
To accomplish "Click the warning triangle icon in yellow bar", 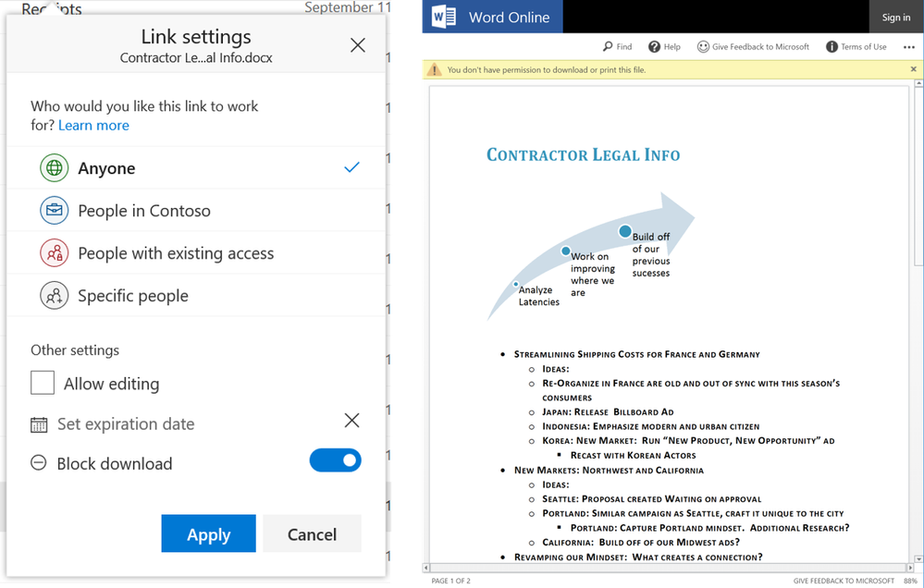I will click(435, 69).
